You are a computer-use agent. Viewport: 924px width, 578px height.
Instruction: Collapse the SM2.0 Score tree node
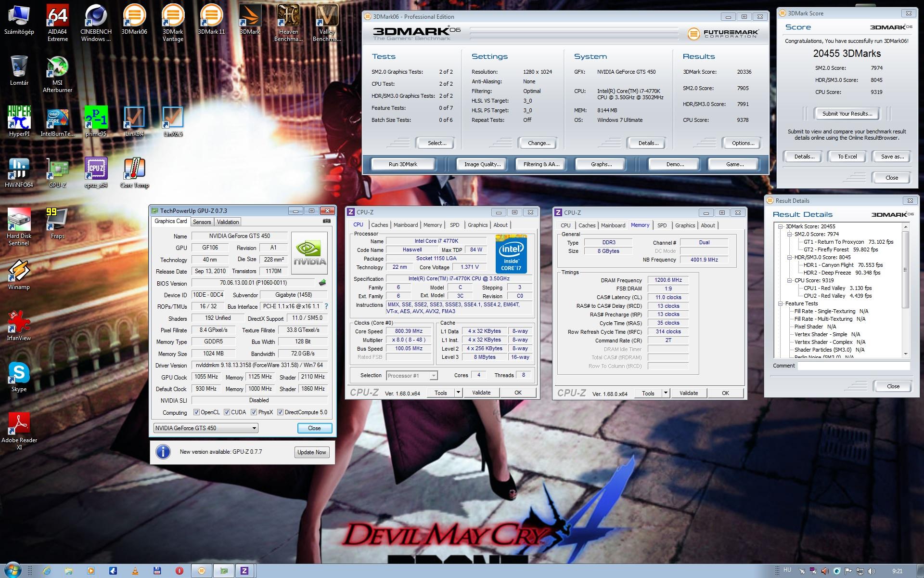tap(790, 234)
